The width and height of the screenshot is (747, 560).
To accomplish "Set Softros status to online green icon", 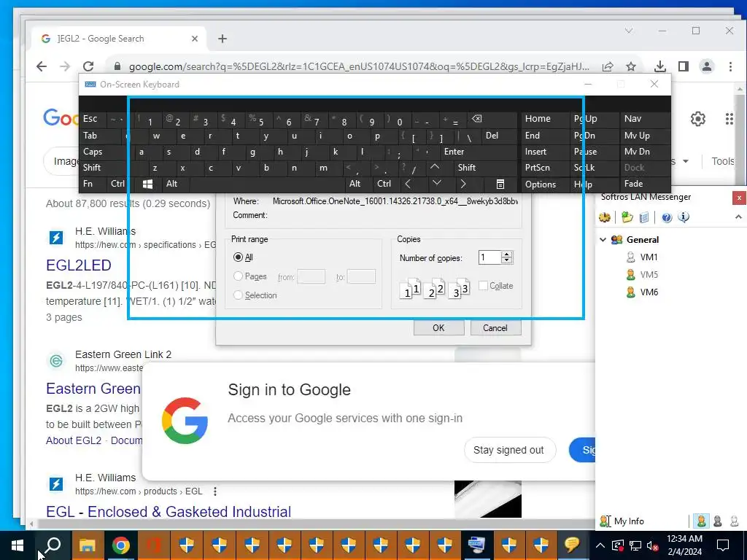I will point(701,521).
